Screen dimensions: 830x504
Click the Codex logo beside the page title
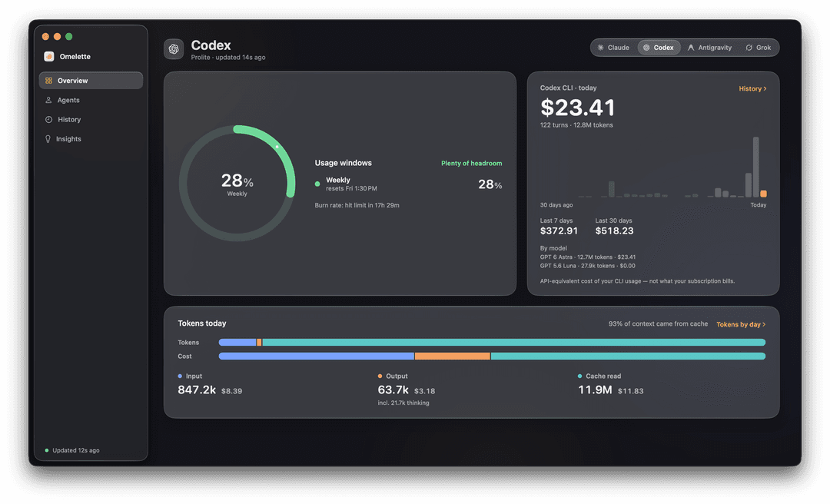click(x=174, y=49)
